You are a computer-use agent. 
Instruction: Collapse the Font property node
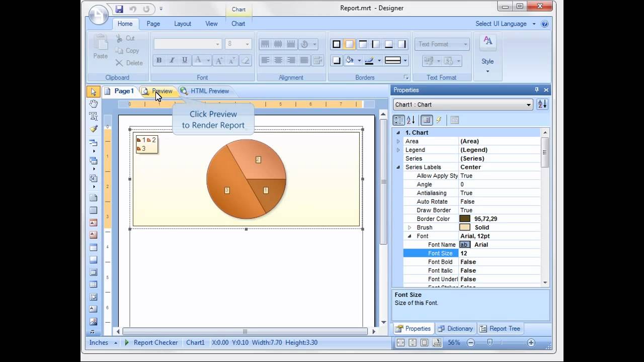[410, 236]
